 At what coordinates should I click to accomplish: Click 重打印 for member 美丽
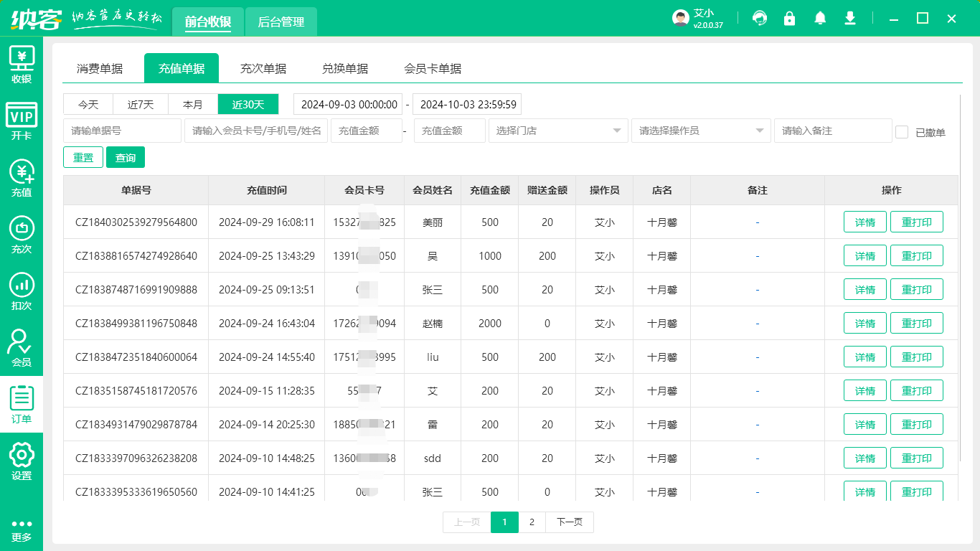point(917,222)
